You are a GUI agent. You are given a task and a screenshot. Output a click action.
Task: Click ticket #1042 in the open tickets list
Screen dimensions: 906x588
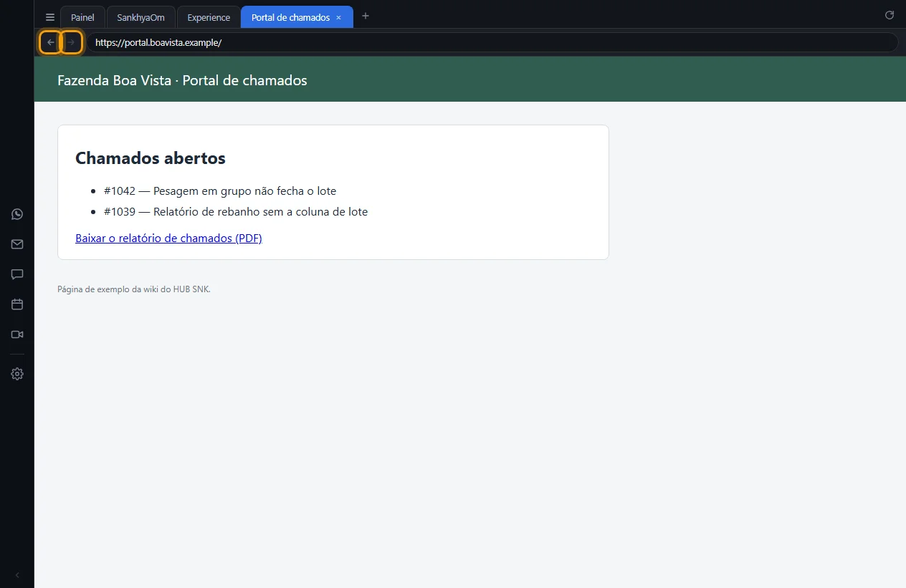pyautogui.click(x=220, y=191)
